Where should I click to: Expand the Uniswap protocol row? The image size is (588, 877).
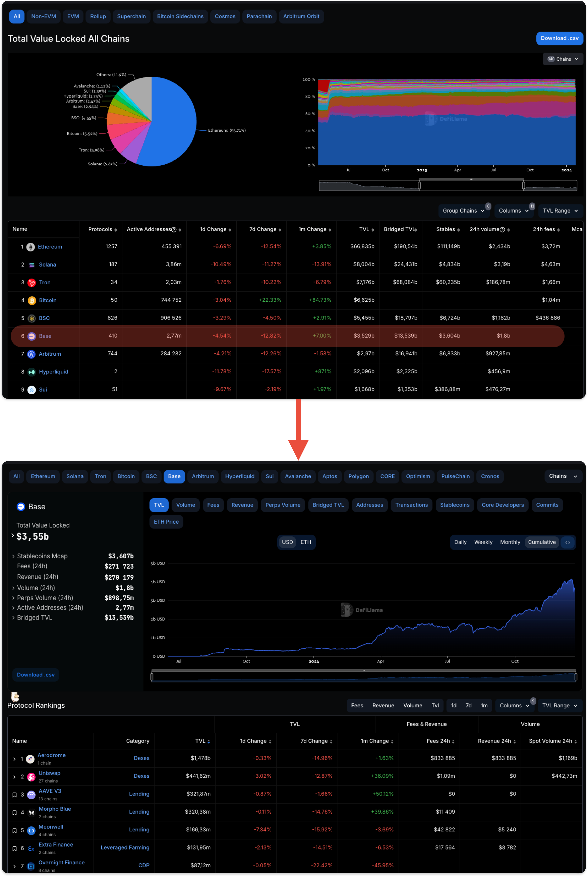pyautogui.click(x=14, y=777)
